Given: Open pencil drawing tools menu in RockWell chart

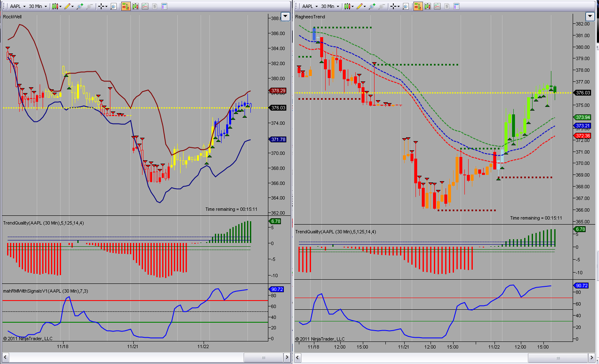Looking at the screenshot, I should click(69, 6).
